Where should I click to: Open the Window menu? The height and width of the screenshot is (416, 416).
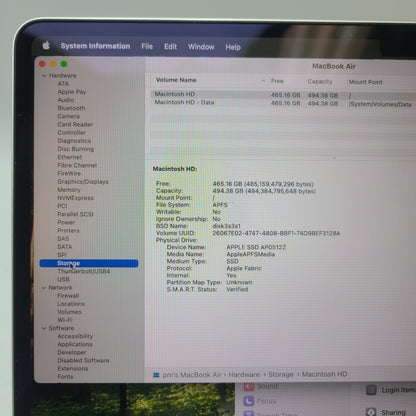201,47
